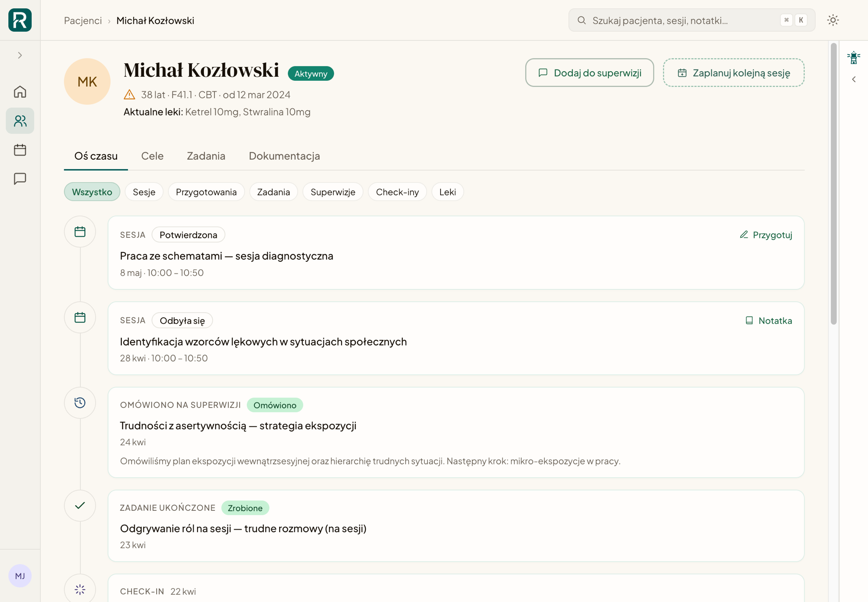Enable the Leki filter chip
The image size is (868, 602).
pos(447,192)
